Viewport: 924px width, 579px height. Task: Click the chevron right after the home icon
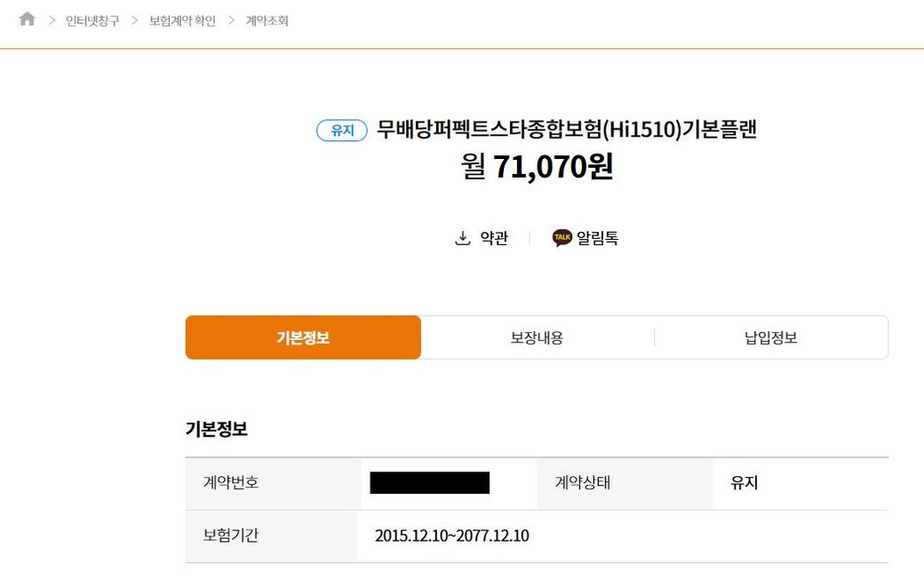click(52, 20)
